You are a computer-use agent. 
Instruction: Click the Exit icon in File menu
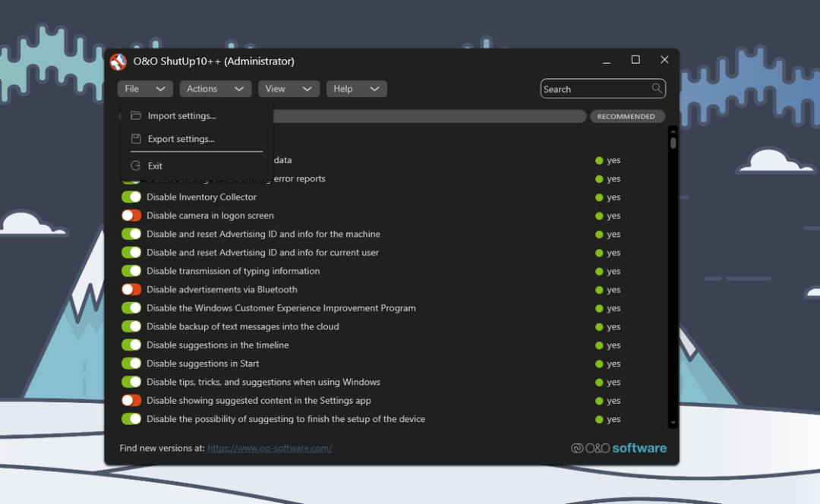[x=136, y=165]
